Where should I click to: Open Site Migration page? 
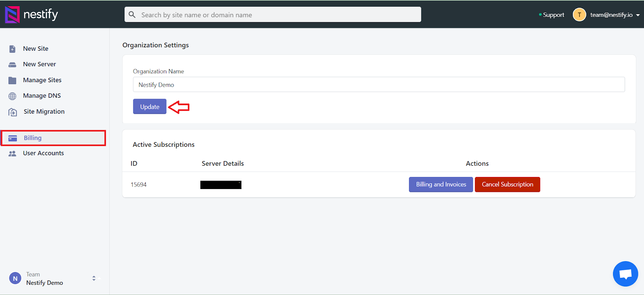44,111
